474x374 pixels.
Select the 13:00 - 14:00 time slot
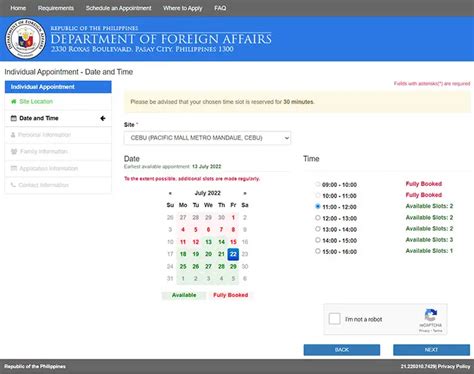pos(318,229)
